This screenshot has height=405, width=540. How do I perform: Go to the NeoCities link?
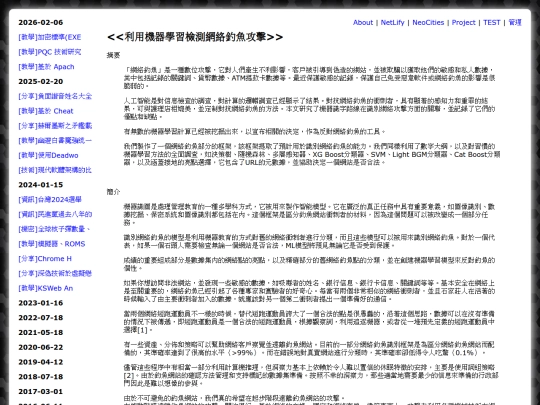click(x=428, y=22)
